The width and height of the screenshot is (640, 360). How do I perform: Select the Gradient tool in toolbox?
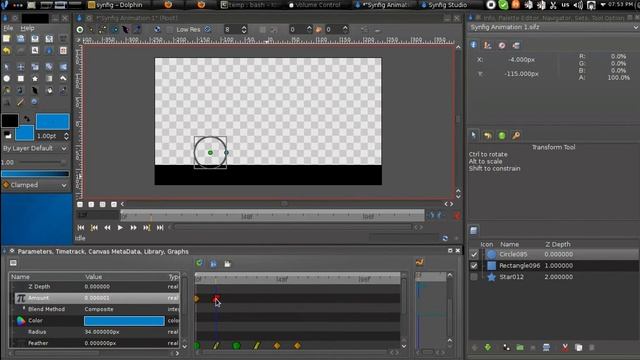pyautogui.click(x=49, y=78)
